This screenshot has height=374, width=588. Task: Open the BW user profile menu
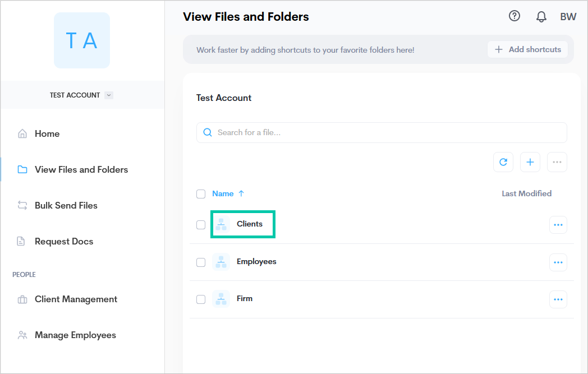[x=568, y=16]
